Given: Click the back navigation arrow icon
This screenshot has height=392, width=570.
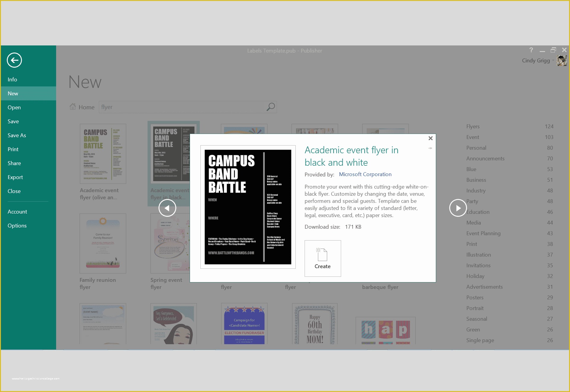Looking at the screenshot, I should pos(14,60).
